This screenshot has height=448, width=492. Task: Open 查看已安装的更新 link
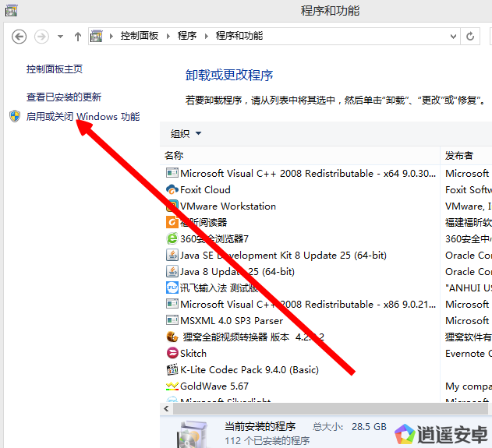click(64, 97)
